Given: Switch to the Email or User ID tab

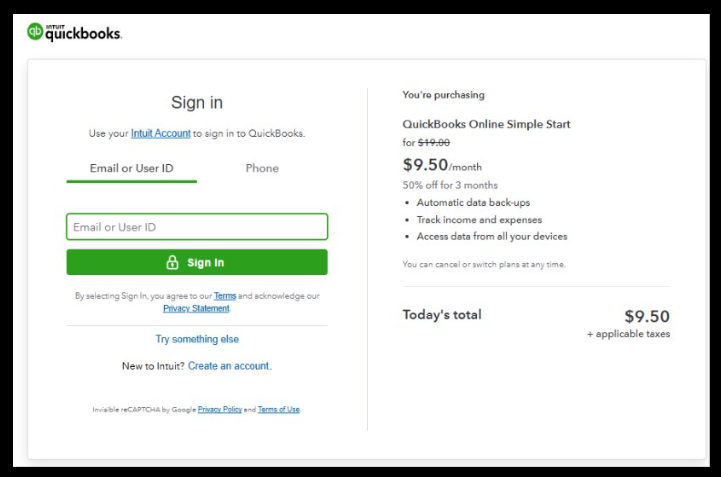Looking at the screenshot, I should pos(131,168).
